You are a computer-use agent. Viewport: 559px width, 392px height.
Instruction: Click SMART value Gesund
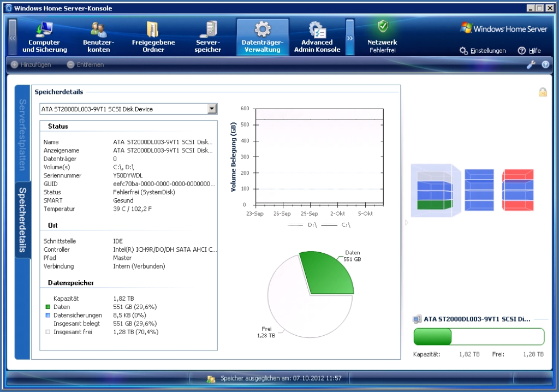pos(123,200)
